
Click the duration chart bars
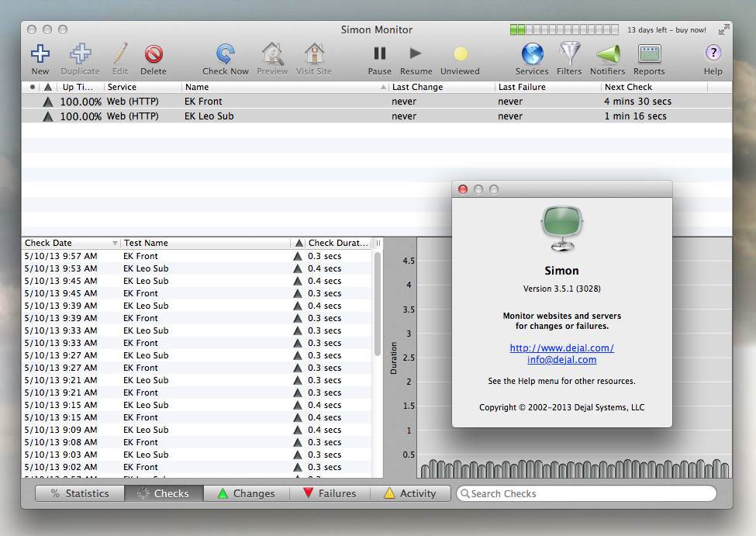pos(575,469)
